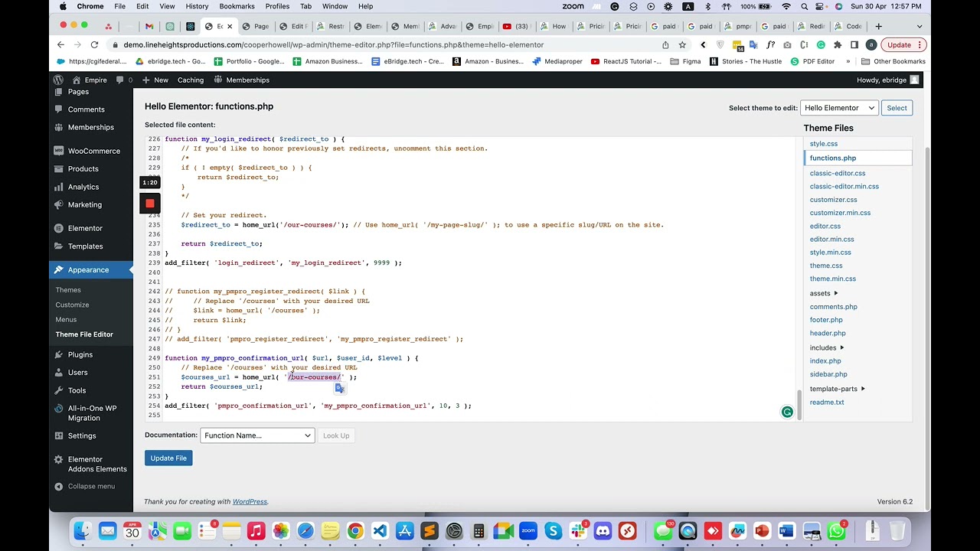Open WooCommerce menu

93,151
